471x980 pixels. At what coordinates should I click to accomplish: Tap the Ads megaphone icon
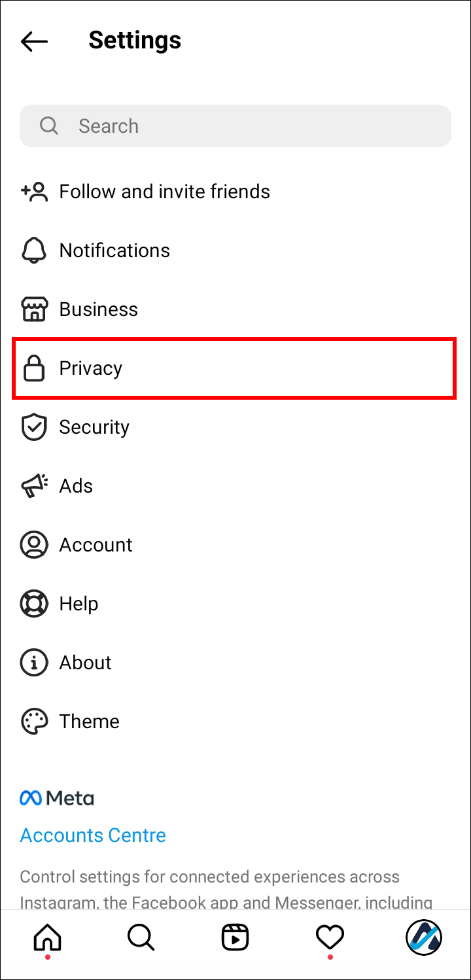tap(34, 486)
